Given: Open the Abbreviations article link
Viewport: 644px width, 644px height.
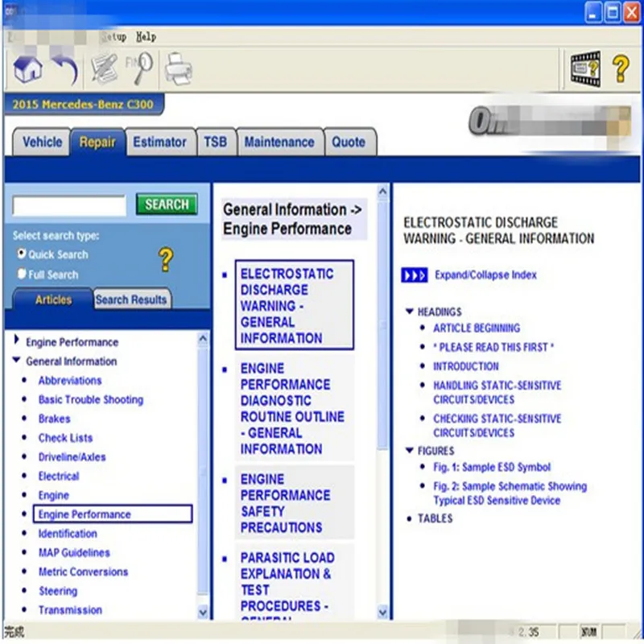Looking at the screenshot, I should pyautogui.click(x=70, y=380).
